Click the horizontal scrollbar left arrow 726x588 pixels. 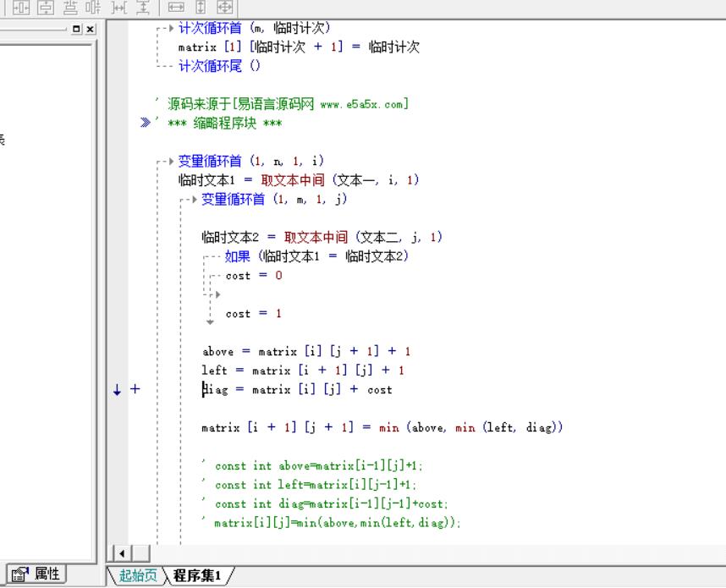[x=122, y=553]
